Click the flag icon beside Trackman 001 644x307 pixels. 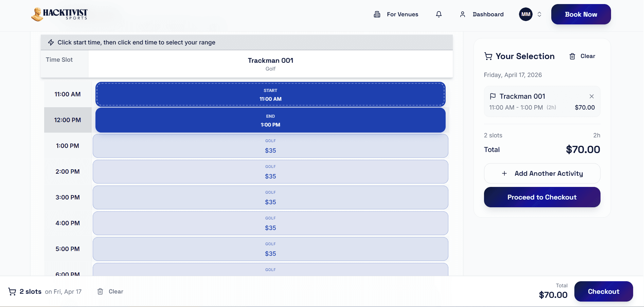[x=493, y=96]
